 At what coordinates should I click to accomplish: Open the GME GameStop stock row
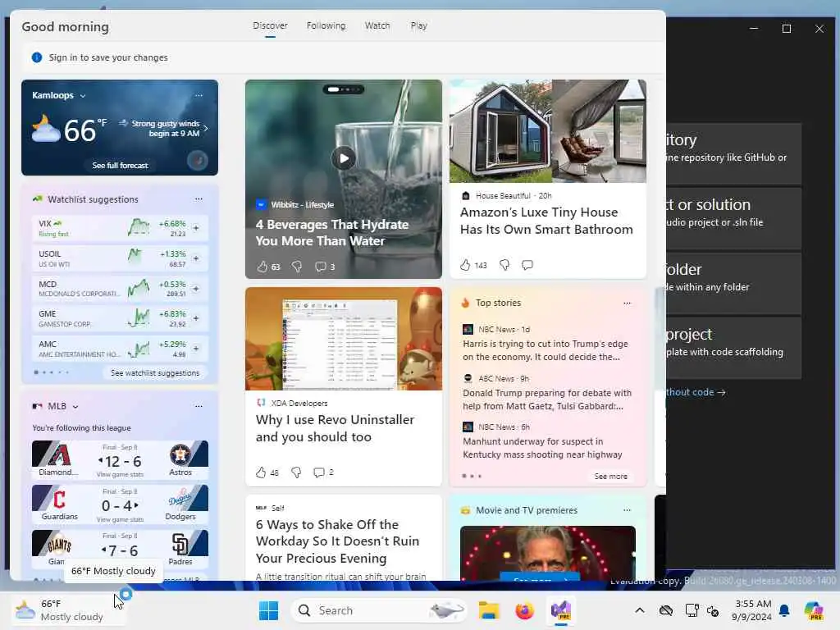pos(120,318)
